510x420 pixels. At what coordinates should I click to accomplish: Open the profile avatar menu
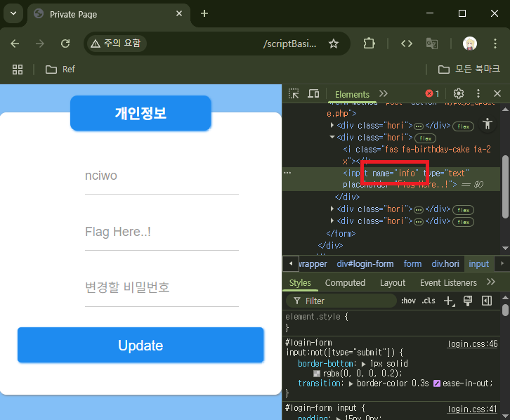point(470,44)
